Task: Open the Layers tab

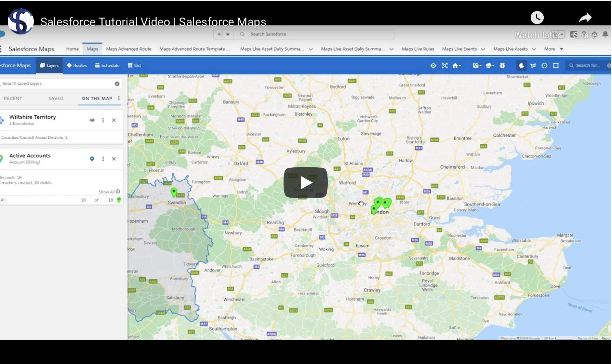Action: (x=49, y=66)
